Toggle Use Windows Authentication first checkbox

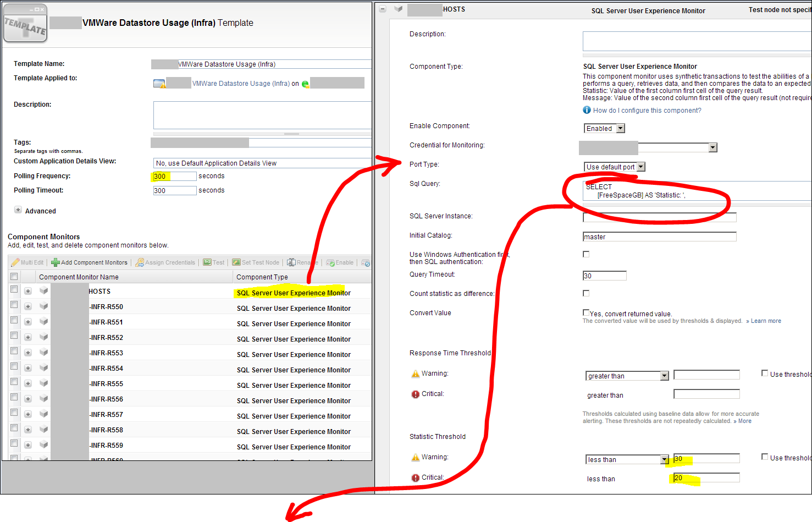pyautogui.click(x=586, y=254)
